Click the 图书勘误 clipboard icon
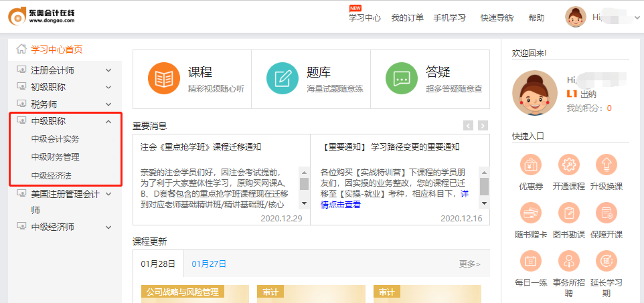 pos(568,213)
